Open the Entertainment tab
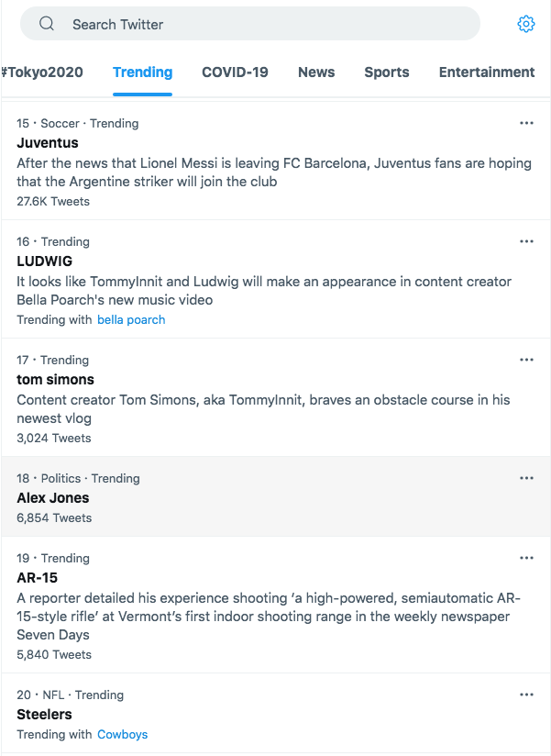551x756 pixels. pyautogui.click(x=487, y=72)
